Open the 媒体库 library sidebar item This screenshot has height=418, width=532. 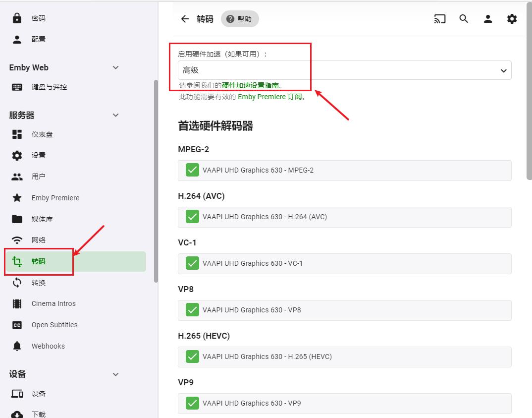pos(43,219)
